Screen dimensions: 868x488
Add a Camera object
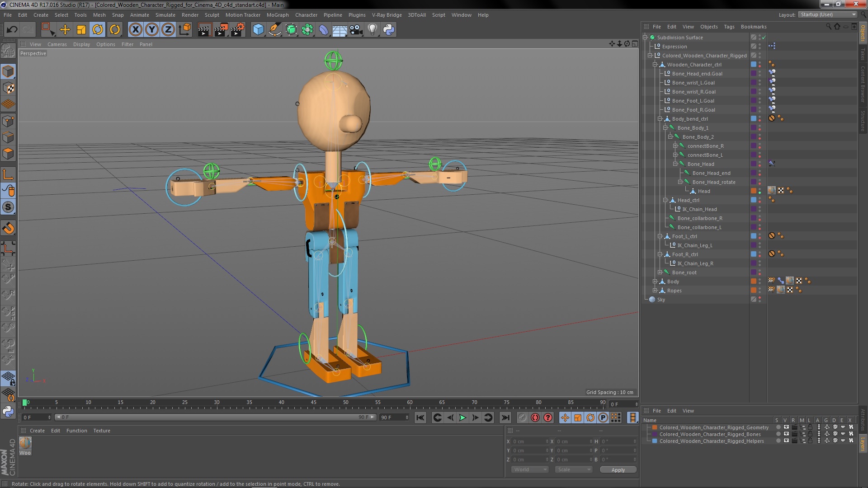356,30
